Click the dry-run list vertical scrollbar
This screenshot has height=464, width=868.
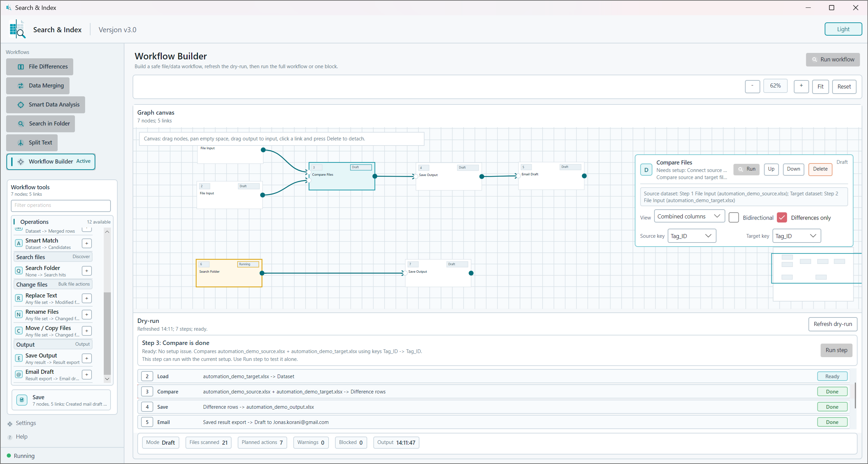point(855,395)
